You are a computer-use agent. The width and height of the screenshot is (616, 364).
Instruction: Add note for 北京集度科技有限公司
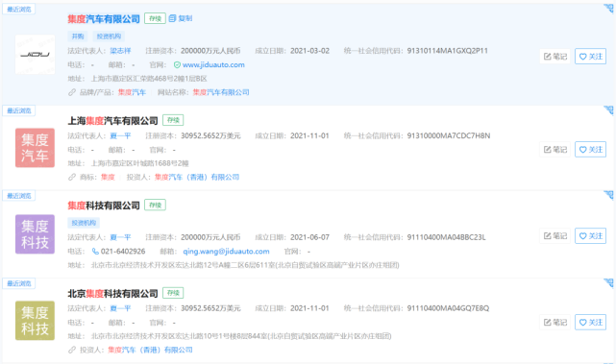(x=555, y=323)
